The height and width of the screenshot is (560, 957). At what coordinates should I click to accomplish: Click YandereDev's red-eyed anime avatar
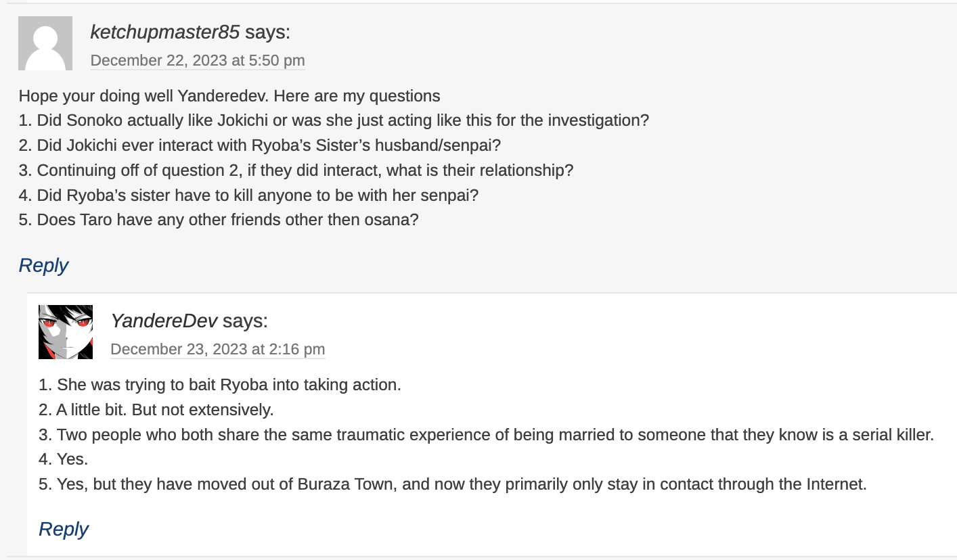66,331
